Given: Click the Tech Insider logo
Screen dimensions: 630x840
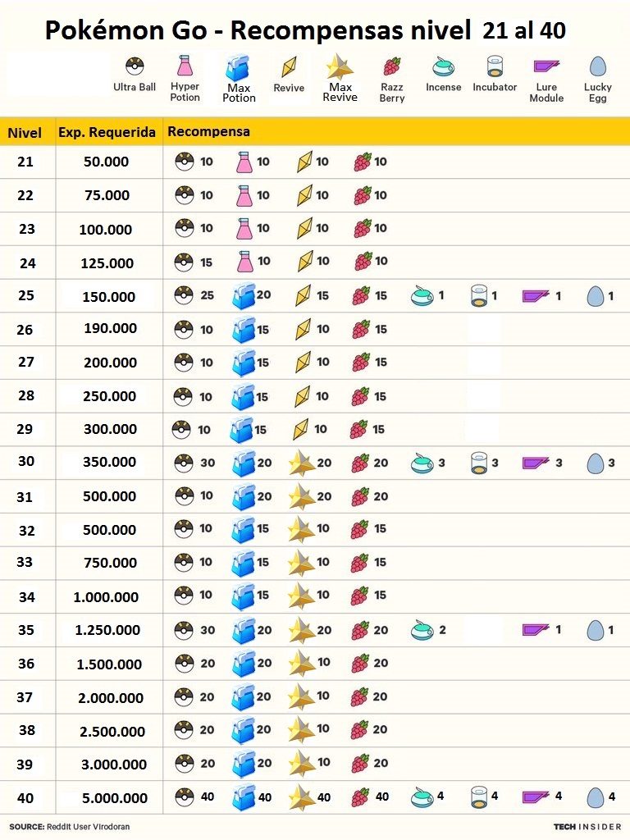Looking at the screenshot, I should tap(587, 827).
